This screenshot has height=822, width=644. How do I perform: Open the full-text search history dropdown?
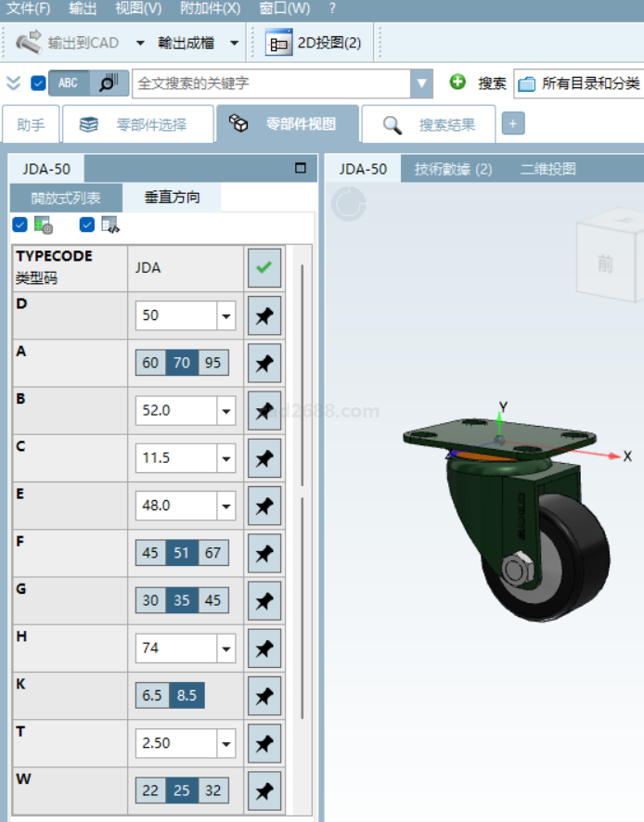(422, 83)
